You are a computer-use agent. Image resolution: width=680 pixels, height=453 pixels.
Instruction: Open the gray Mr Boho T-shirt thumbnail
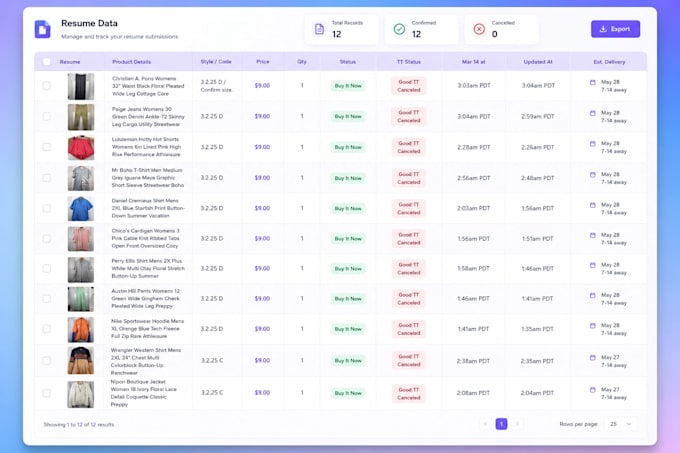point(81,178)
